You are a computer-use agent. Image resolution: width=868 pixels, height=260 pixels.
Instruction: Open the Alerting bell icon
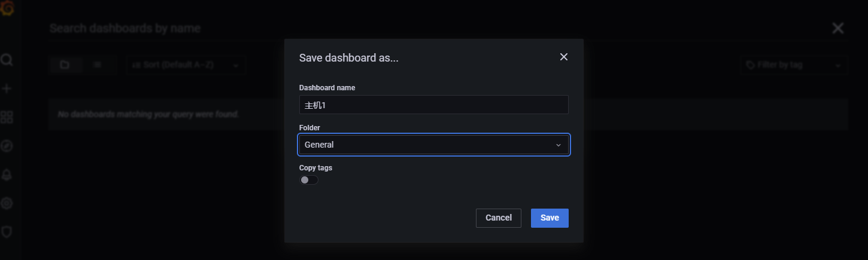point(7,175)
